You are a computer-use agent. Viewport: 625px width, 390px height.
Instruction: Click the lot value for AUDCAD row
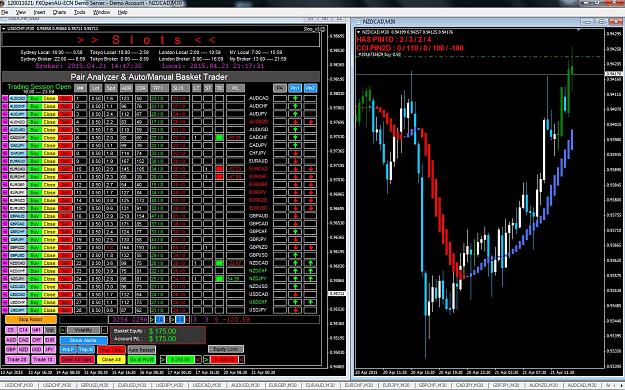pos(96,98)
